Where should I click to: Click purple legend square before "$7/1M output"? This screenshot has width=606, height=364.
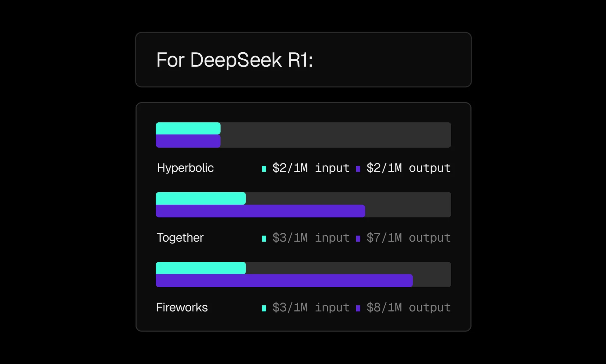click(358, 238)
